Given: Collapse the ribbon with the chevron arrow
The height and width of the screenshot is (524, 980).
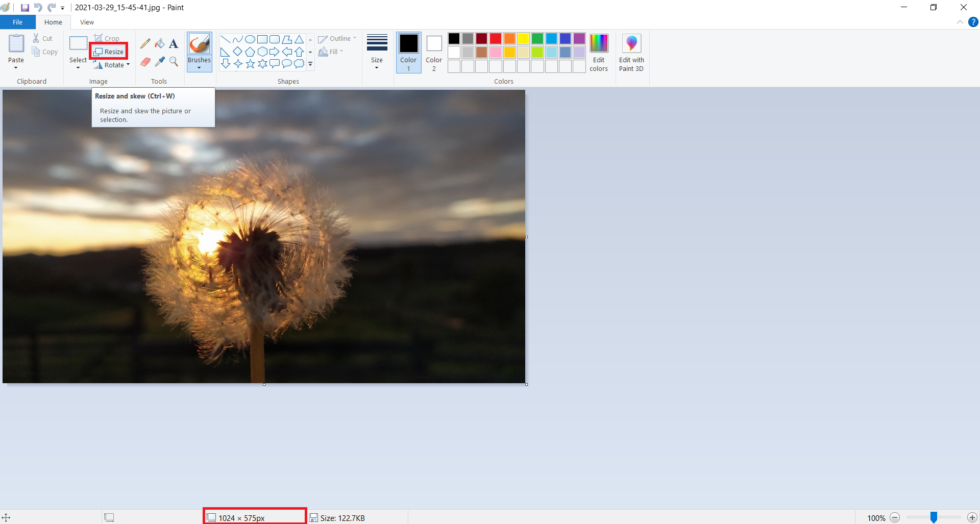Looking at the screenshot, I should click(x=960, y=22).
